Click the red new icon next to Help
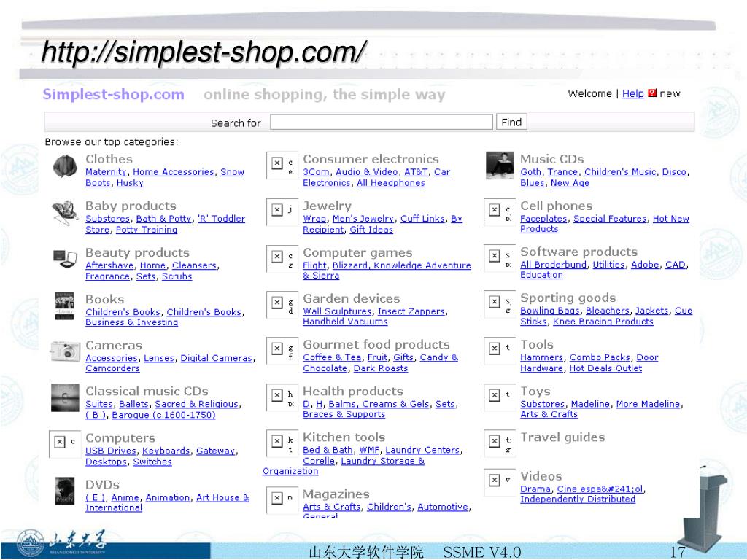Screen dimensions: 747x560 coord(652,93)
